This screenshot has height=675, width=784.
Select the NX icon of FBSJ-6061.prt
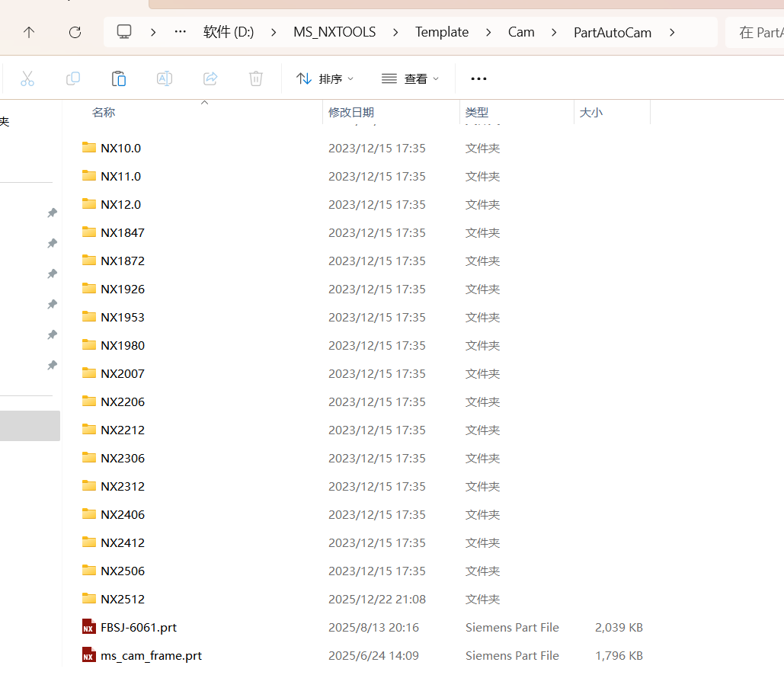click(89, 627)
